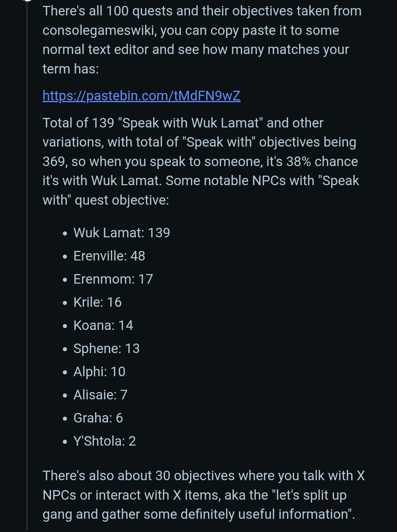Image resolution: width=397 pixels, height=532 pixels.
Task: Tap the paragraph starting 'Total of 139'
Action: click(x=201, y=161)
